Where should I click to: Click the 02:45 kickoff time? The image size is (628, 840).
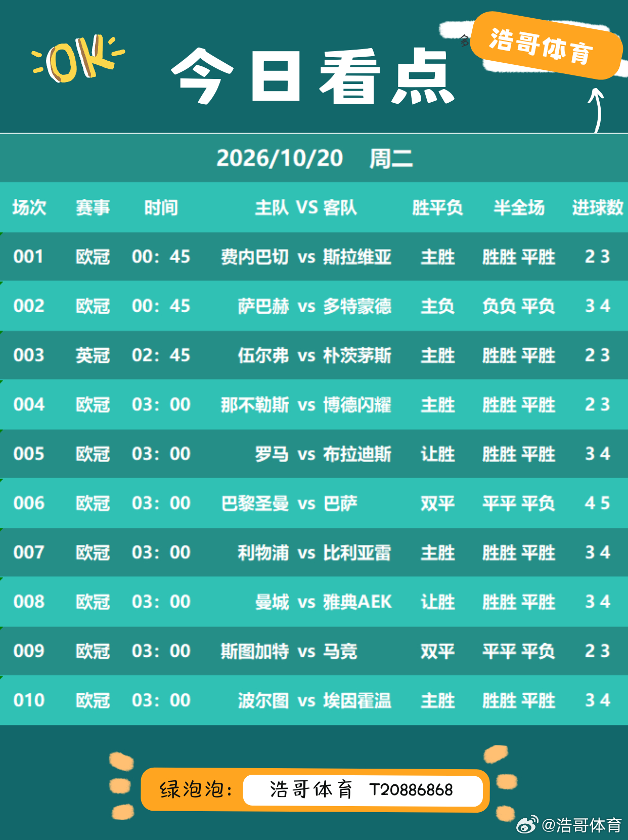161,355
